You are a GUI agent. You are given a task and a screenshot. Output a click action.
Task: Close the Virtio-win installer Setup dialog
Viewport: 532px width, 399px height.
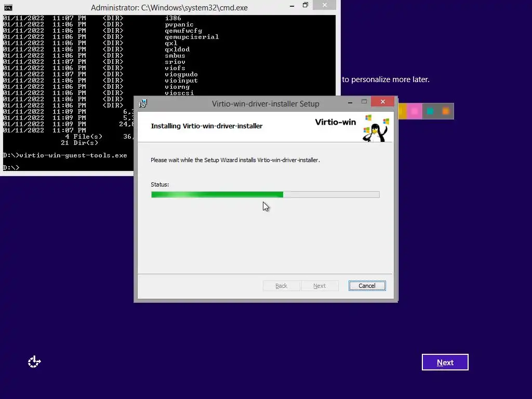383,101
